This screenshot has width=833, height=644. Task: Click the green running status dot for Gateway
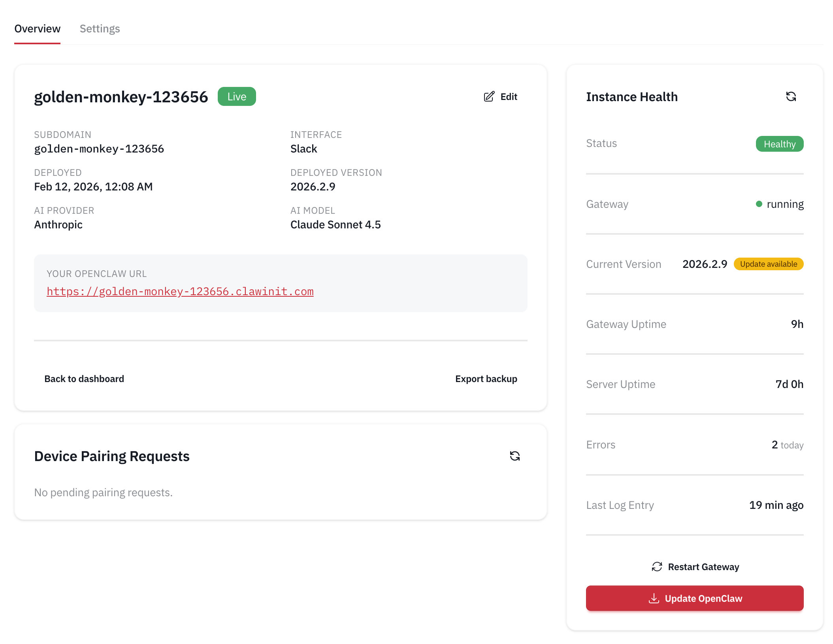pyautogui.click(x=759, y=204)
